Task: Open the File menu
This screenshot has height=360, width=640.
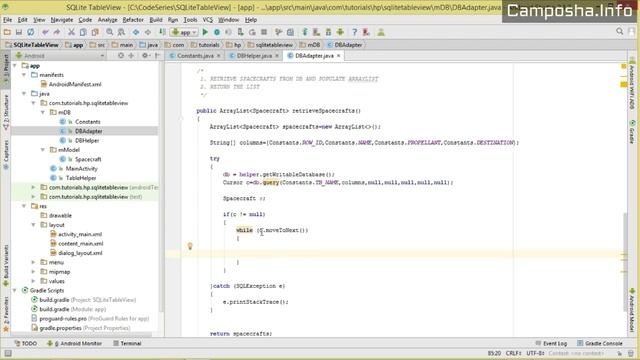Action: click(x=7, y=20)
